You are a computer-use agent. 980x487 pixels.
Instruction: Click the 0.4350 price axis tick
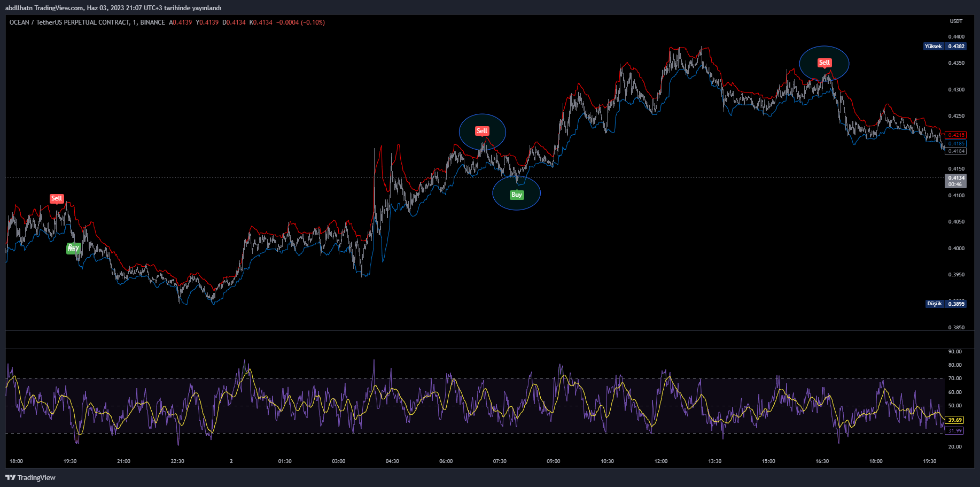[x=956, y=63]
